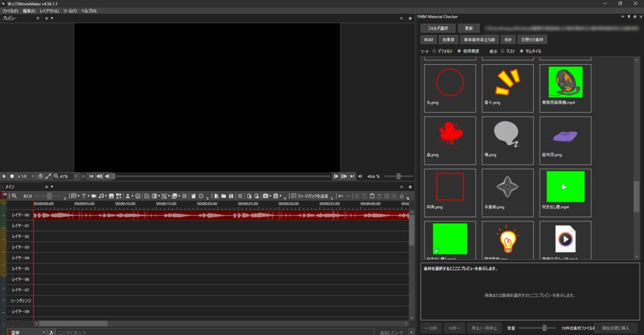Screen dimensions: 644x335
Task: Add a video item with the camera icon
Action: [x=94, y=196]
